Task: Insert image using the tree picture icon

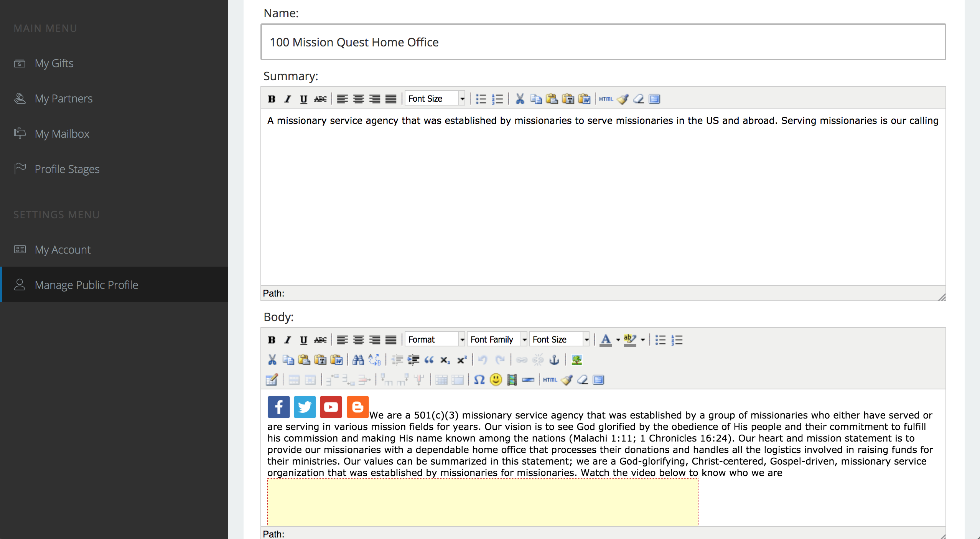Action: (576, 359)
